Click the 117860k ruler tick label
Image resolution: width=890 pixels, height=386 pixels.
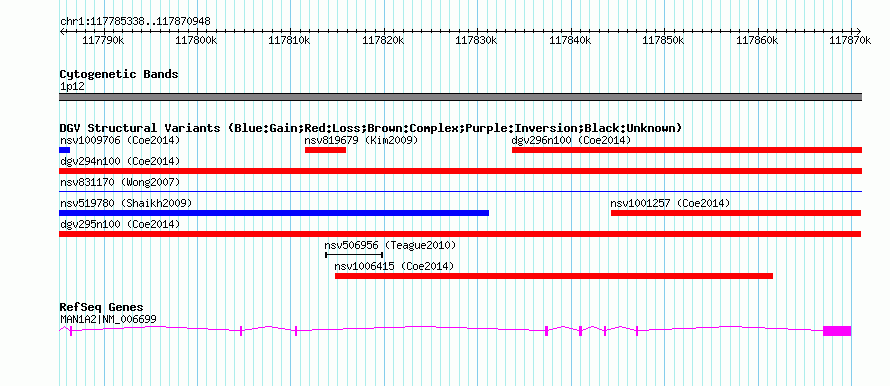click(x=758, y=40)
